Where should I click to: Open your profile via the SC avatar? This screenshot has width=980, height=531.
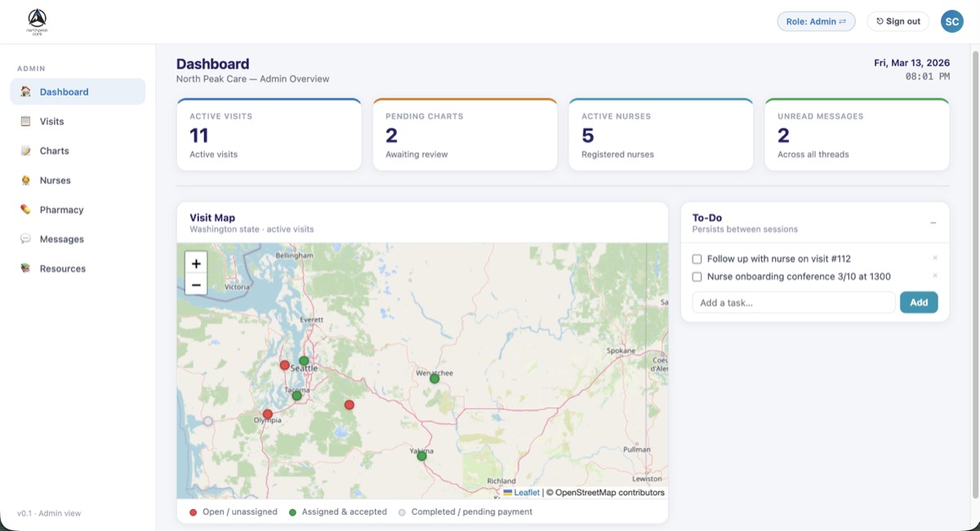point(951,20)
